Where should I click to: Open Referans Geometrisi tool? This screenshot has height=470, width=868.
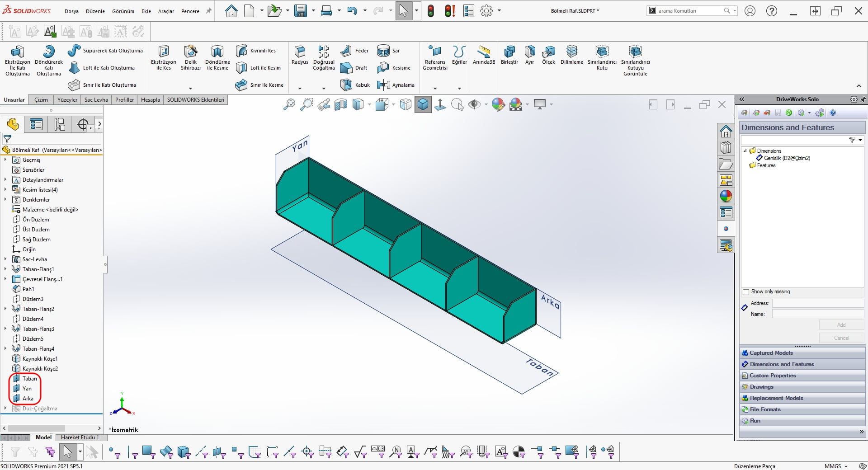[x=435, y=58]
